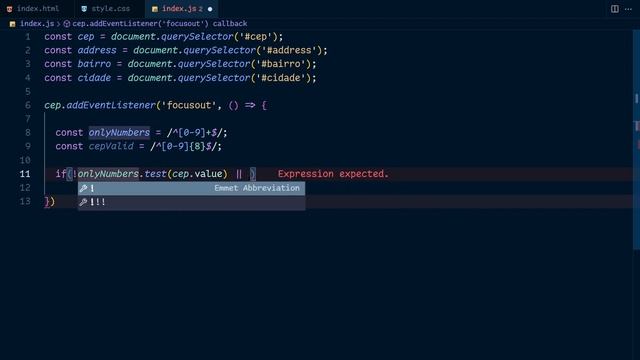This screenshot has width=640, height=360.
Task: Open the more actions ellipsis menu
Action: click(629, 9)
